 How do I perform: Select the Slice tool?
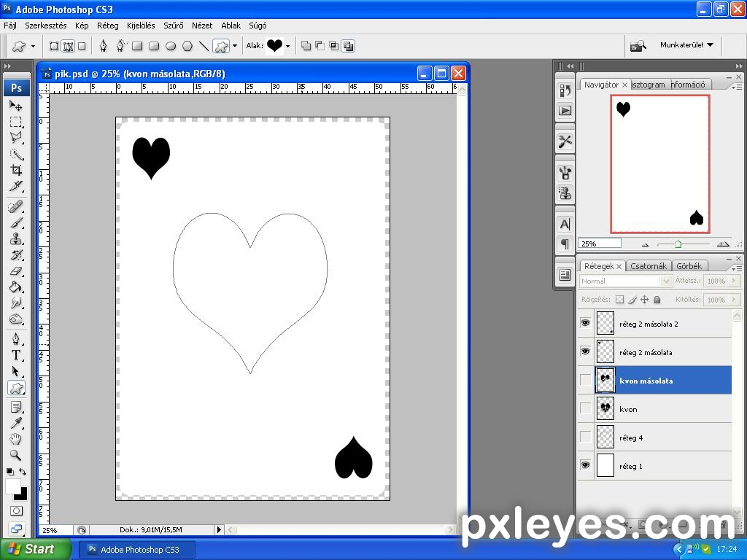click(16, 186)
